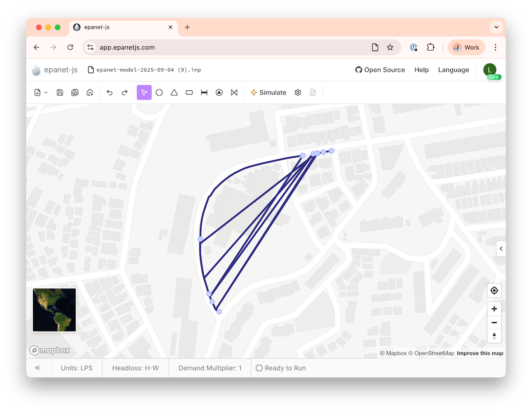532x412 pixels.
Task: Collapse status bar double chevron
Action: pos(37,368)
